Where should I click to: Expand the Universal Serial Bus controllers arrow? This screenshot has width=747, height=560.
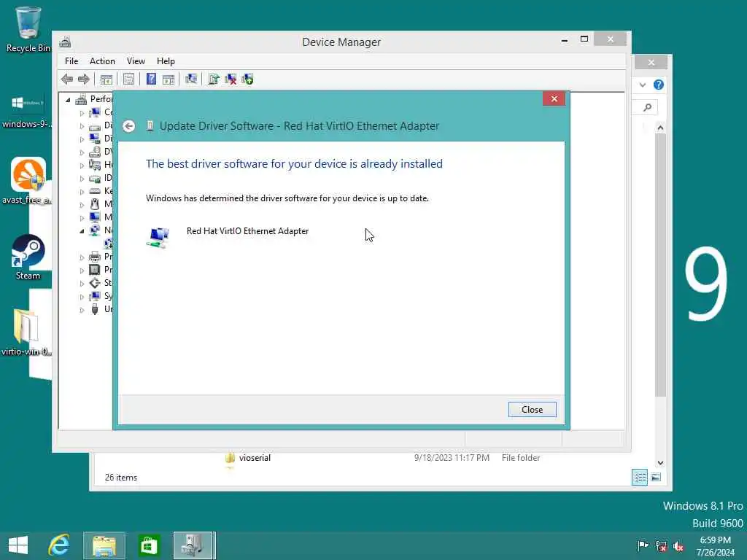click(x=82, y=309)
